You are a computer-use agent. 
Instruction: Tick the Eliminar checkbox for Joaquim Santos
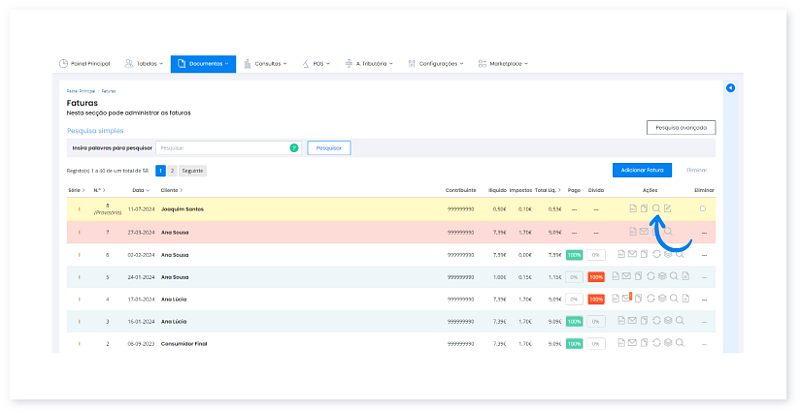click(703, 208)
